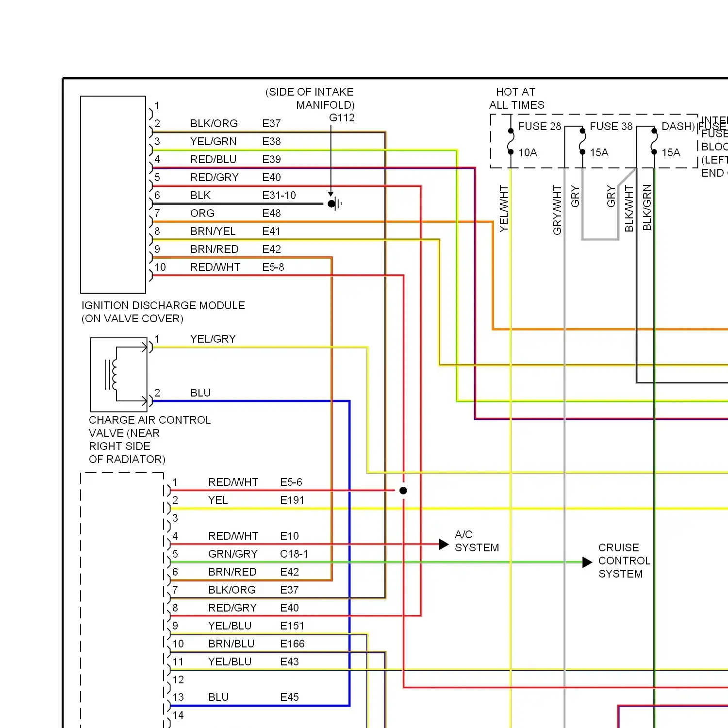
Task: Click the E191 connector code
Action: 292,500
